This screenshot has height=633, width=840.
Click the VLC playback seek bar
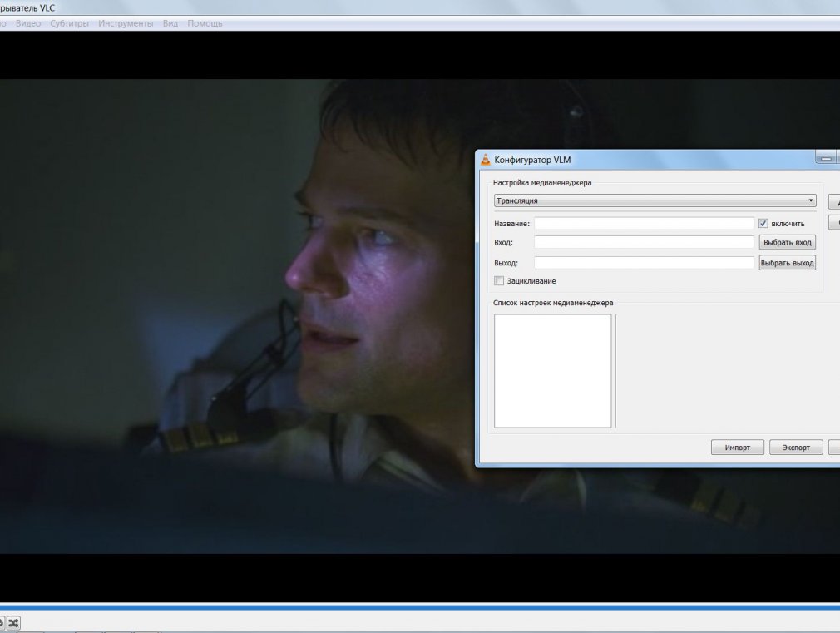click(420, 607)
